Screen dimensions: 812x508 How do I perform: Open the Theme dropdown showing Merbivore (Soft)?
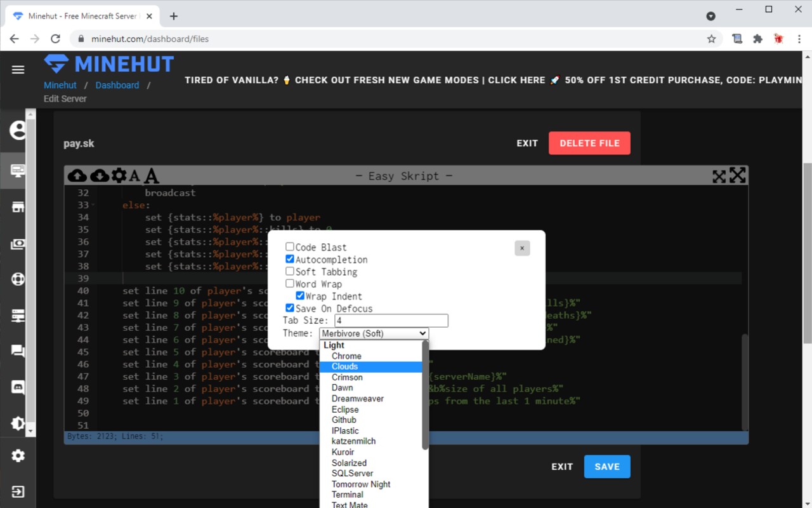(x=374, y=333)
